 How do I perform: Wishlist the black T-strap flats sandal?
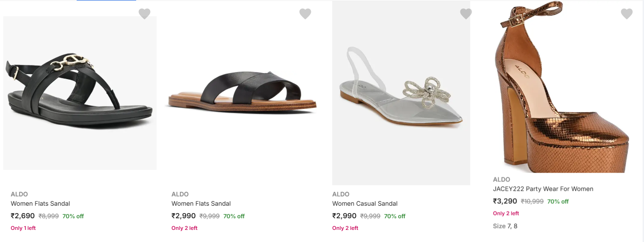tap(145, 14)
